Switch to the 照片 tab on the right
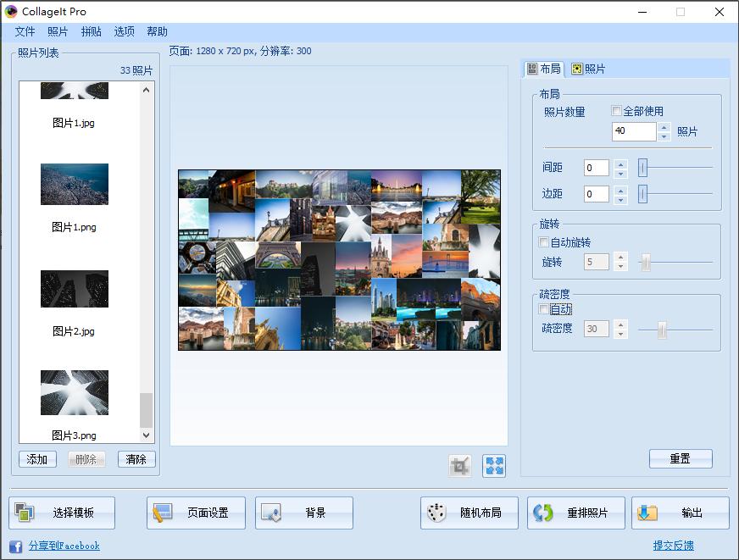This screenshot has width=739, height=560. pos(591,69)
